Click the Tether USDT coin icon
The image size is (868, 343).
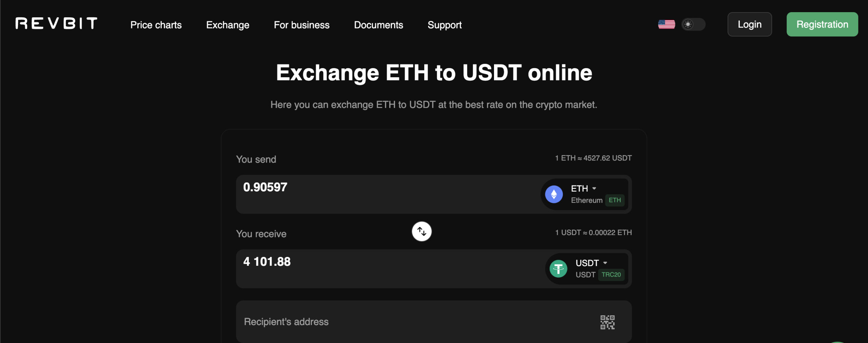click(558, 269)
